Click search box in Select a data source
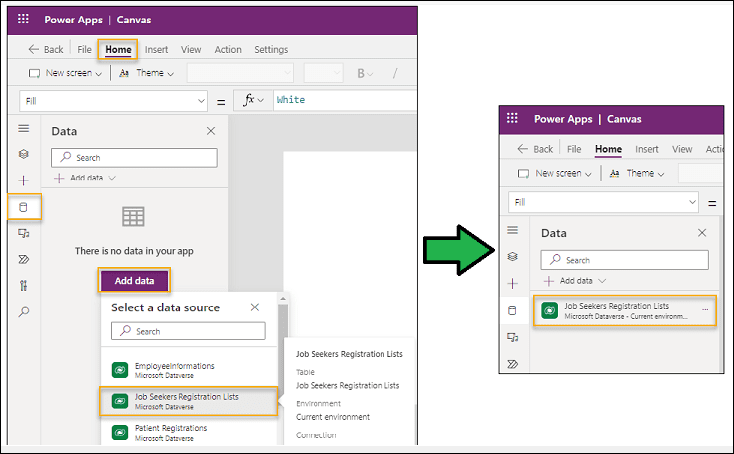Viewport: 734px width, 454px height. [x=188, y=331]
